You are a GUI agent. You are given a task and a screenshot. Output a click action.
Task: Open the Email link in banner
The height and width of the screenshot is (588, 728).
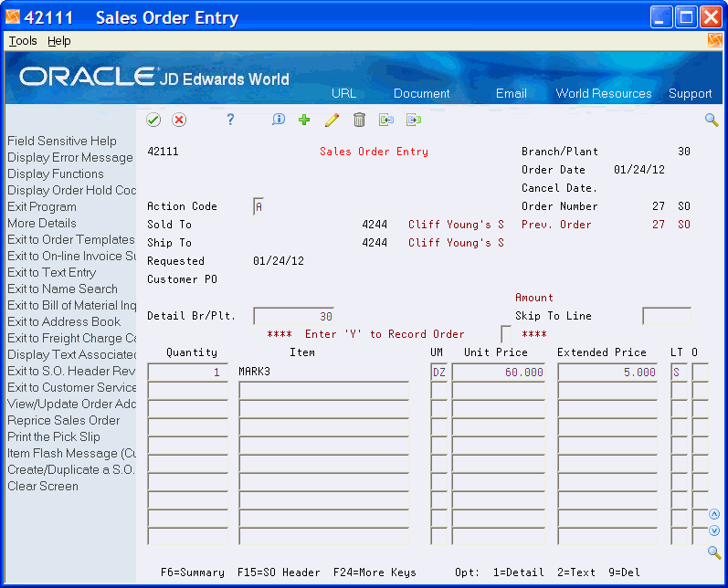512,93
